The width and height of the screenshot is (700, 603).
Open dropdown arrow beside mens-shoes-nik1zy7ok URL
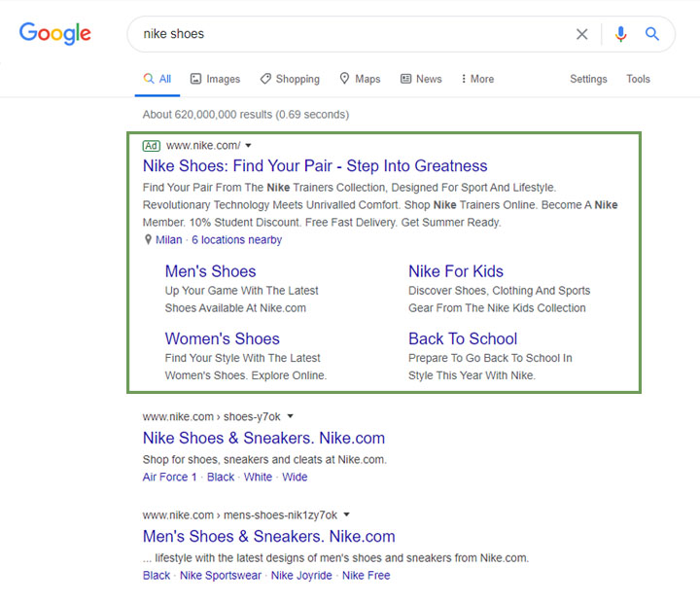click(347, 515)
